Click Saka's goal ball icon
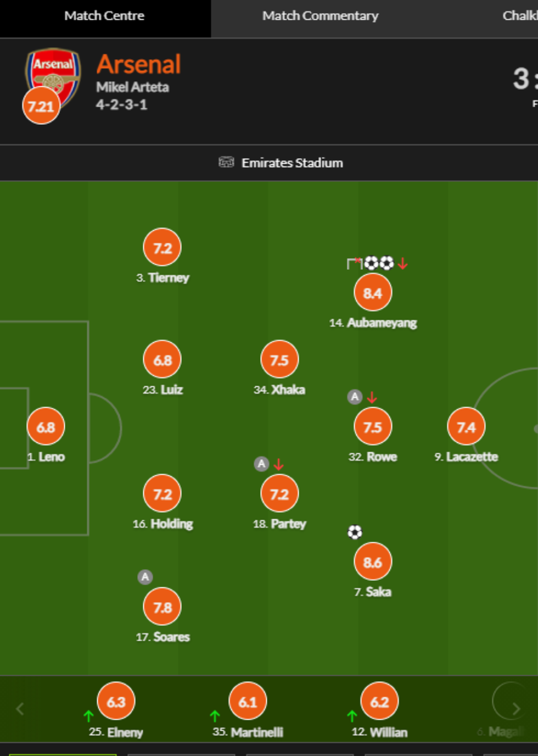Image resolution: width=538 pixels, height=756 pixels. 355,532
